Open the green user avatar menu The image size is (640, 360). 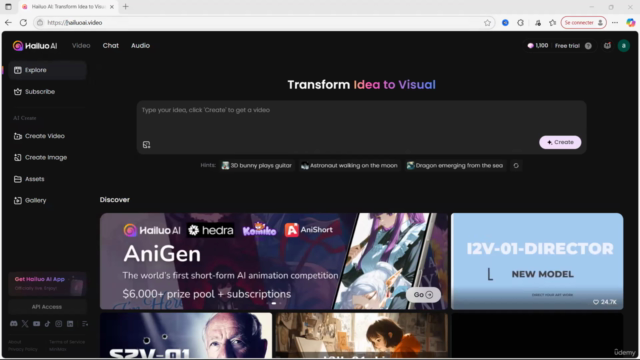click(x=624, y=46)
